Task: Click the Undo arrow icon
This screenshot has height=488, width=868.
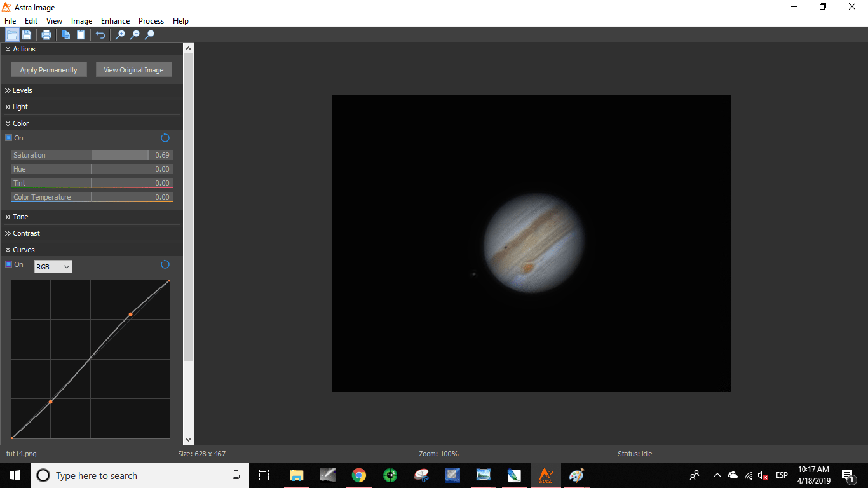Action: 100,35
